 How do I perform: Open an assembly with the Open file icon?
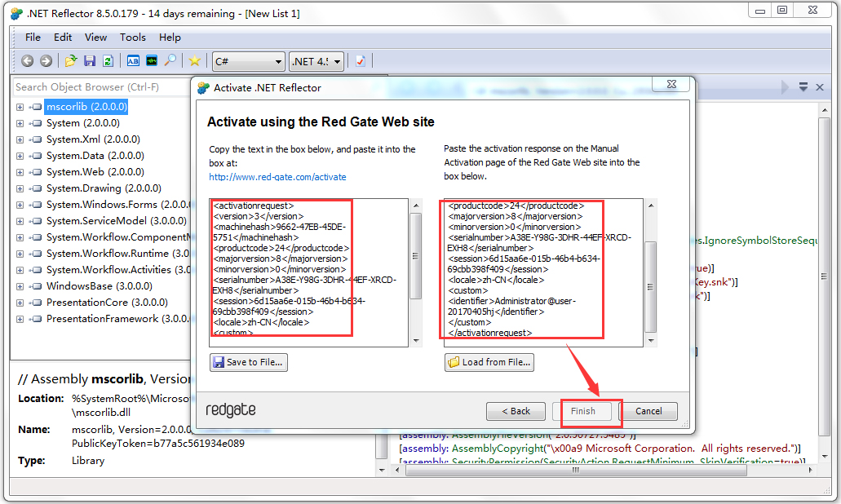(x=71, y=60)
